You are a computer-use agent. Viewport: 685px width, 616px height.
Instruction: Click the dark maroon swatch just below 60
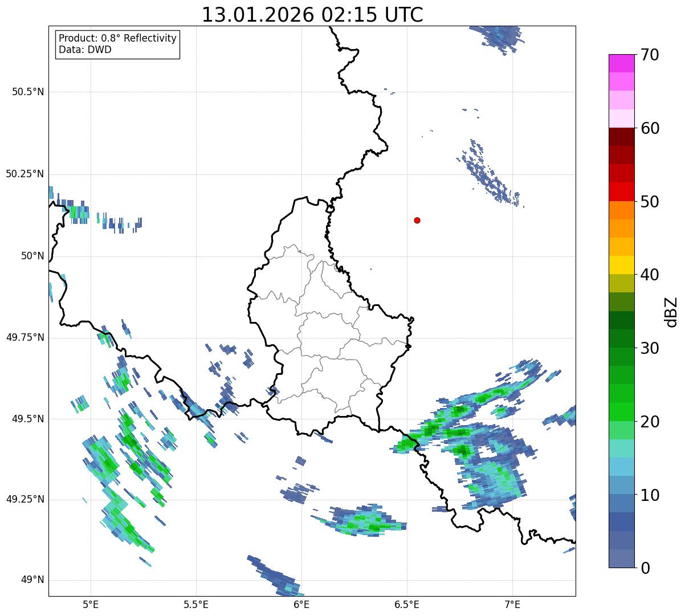pyautogui.click(x=622, y=137)
